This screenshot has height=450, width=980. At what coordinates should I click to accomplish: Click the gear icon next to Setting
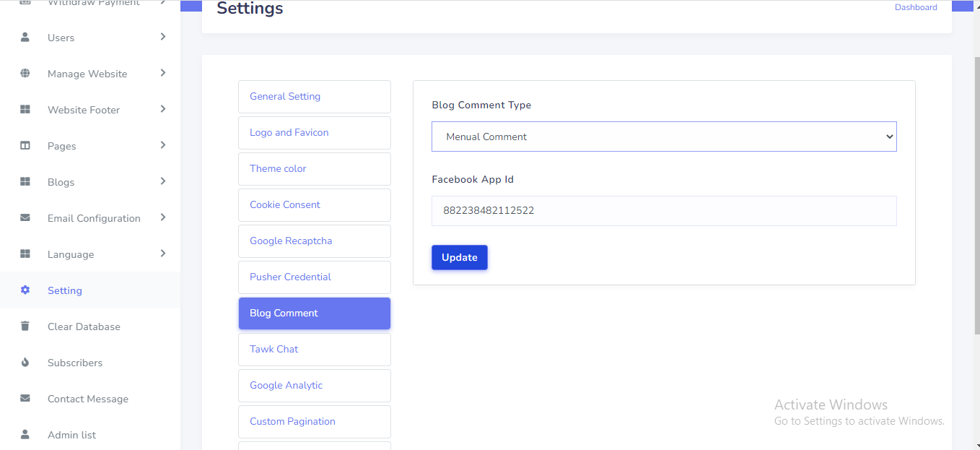point(25,290)
